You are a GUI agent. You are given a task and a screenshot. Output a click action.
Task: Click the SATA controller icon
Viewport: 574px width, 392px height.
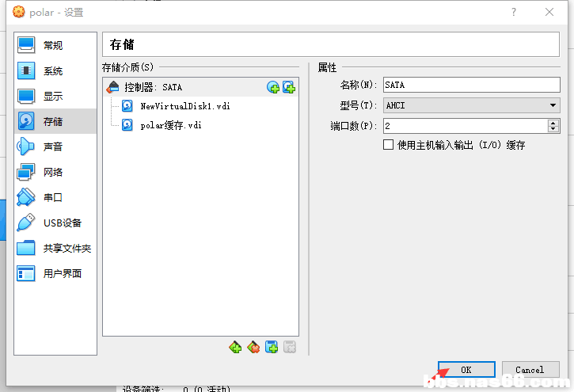(x=112, y=87)
